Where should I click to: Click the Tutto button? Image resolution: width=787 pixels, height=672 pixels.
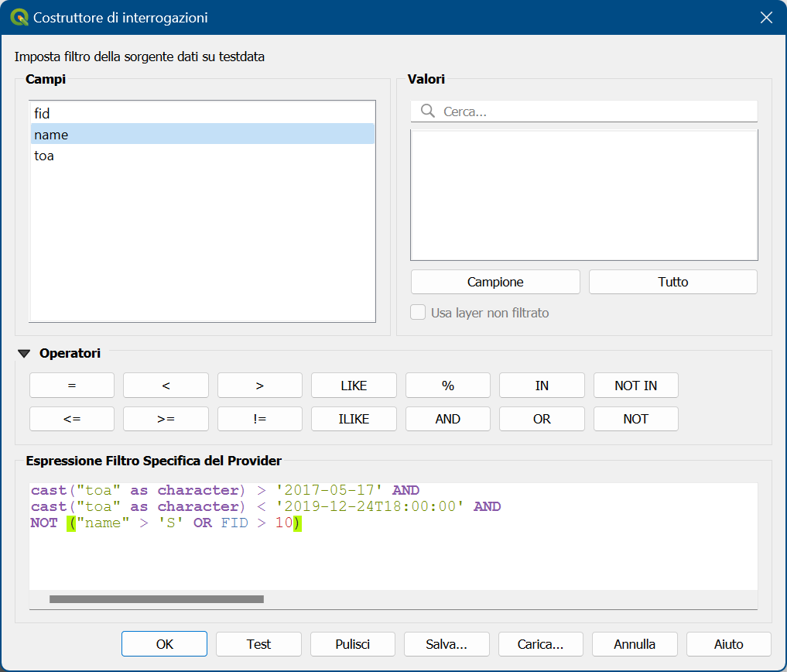point(672,282)
